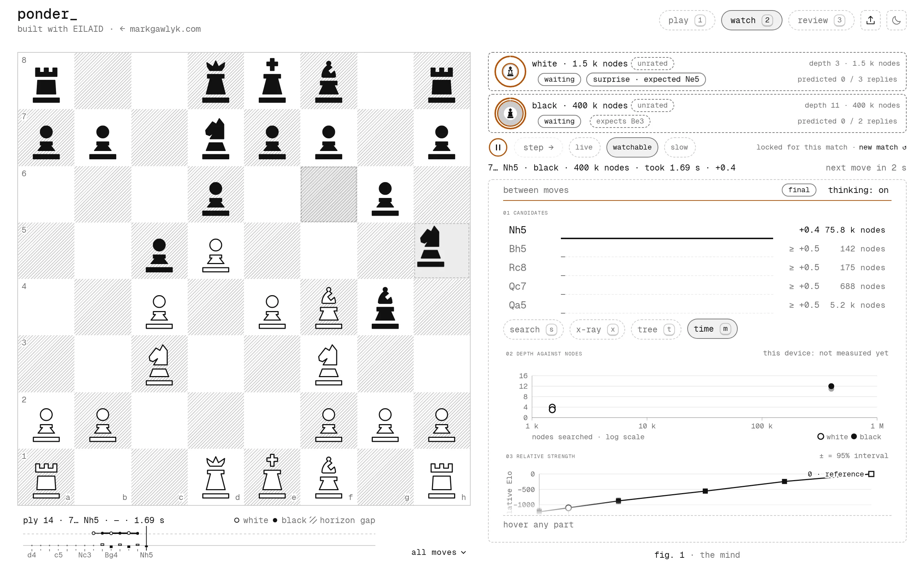Advance one move with step button
The height and width of the screenshot is (578, 924).
pos(539,147)
